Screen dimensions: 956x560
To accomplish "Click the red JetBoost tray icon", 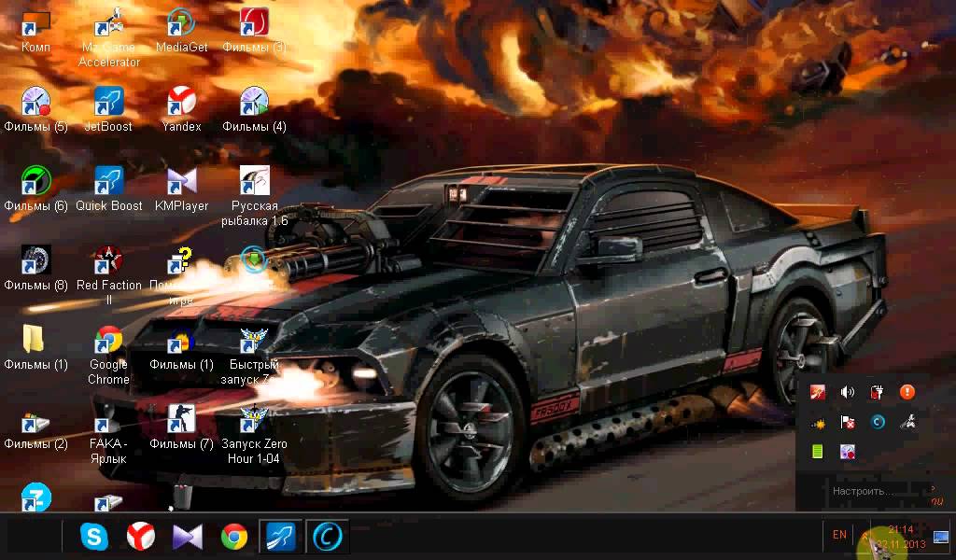I will (818, 392).
